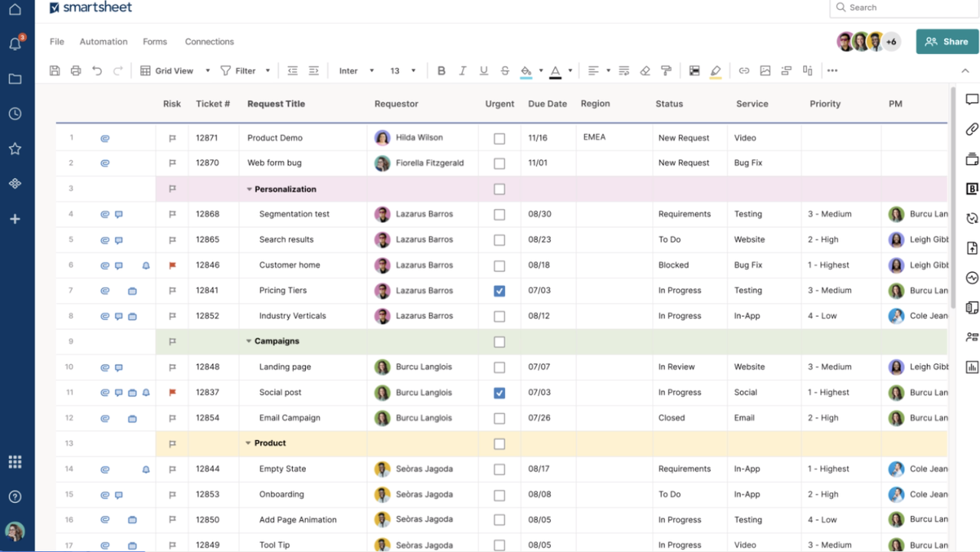This screenshot has width=980, height=552.
Task: Insert a hyperlink using the link icon
Action: [x=743, y=71]
